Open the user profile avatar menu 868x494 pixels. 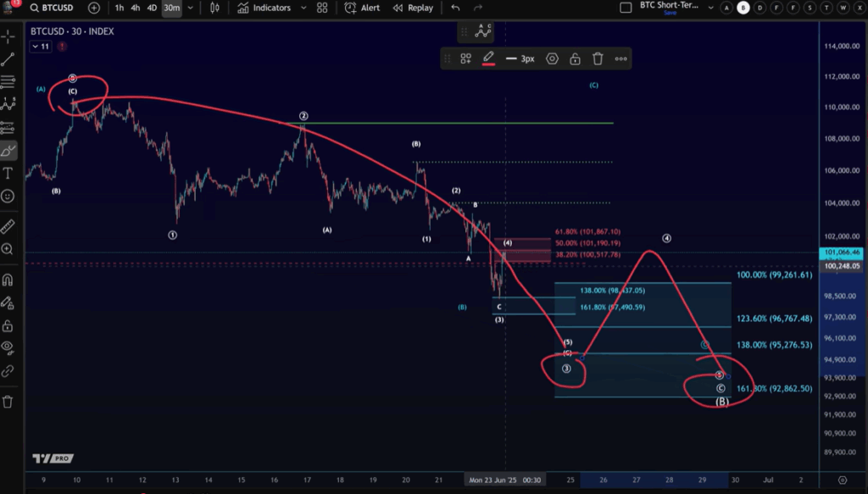tap(9, 6)
